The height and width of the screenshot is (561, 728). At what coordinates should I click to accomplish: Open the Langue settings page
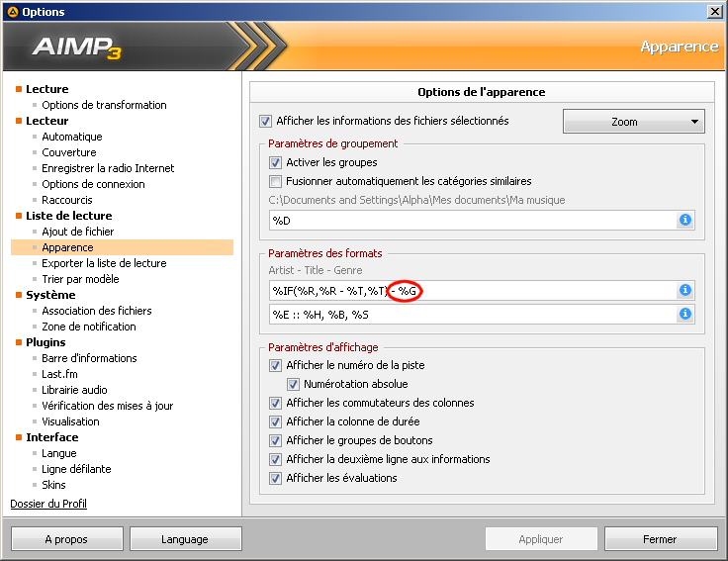tap(59, 453)
